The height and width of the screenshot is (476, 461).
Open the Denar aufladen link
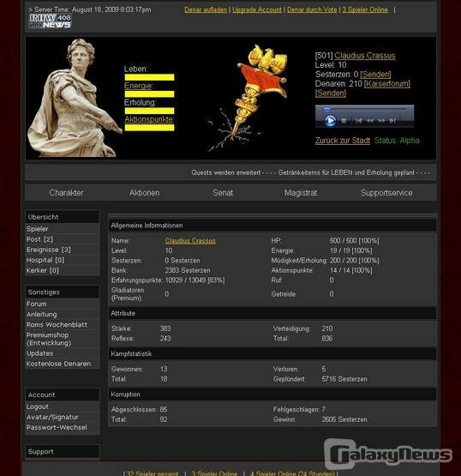(206, 9)
